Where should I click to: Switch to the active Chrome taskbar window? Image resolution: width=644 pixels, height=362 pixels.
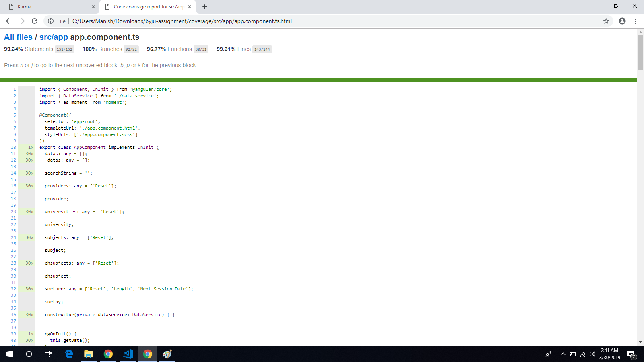point(148,354)
